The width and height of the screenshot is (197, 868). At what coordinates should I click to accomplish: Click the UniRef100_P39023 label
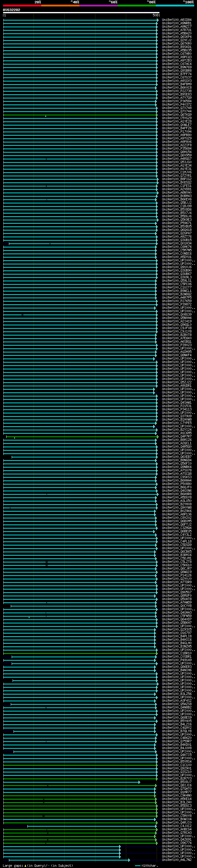pyautogui.click(x=177, y=345)
